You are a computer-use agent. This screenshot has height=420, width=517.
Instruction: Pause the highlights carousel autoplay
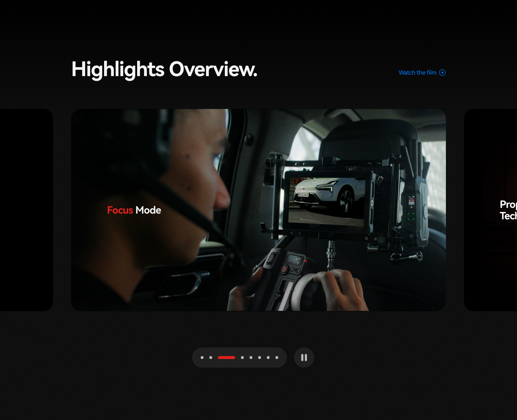(304, 358)
